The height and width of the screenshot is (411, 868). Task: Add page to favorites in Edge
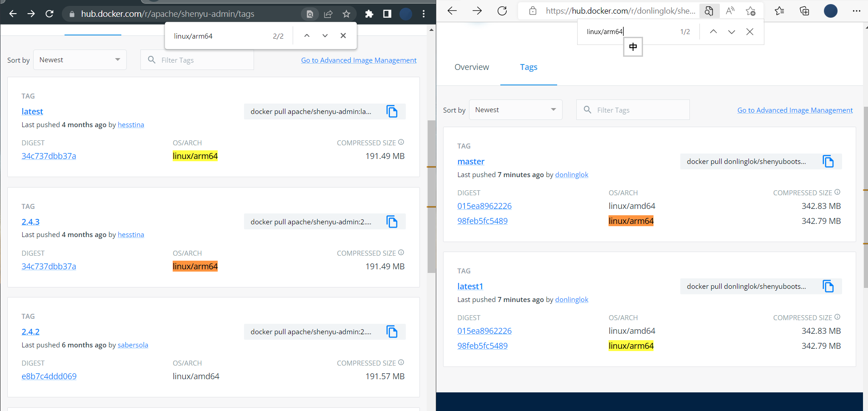750,10
